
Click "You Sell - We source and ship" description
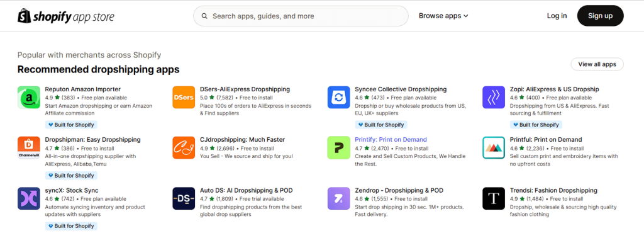tap(246, 157)
